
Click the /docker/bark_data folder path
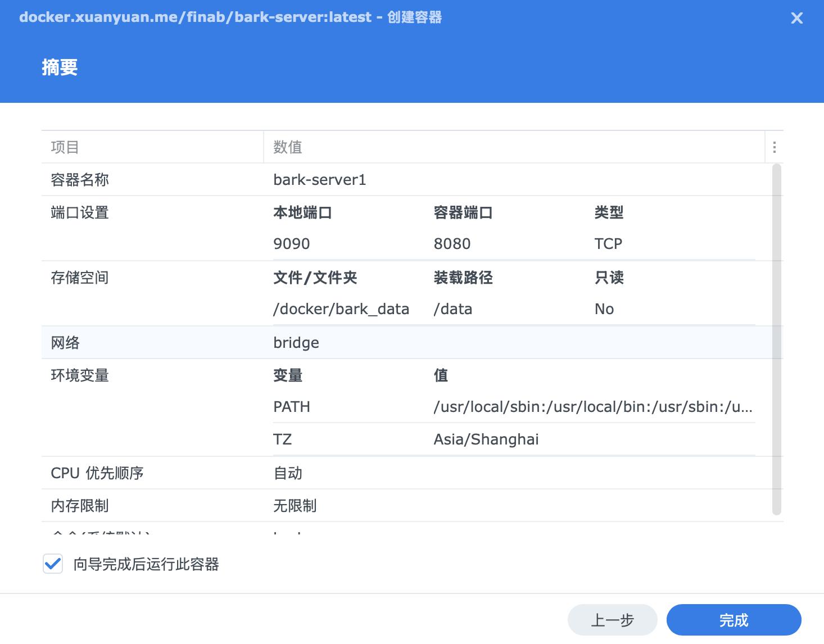click(341, 309)
